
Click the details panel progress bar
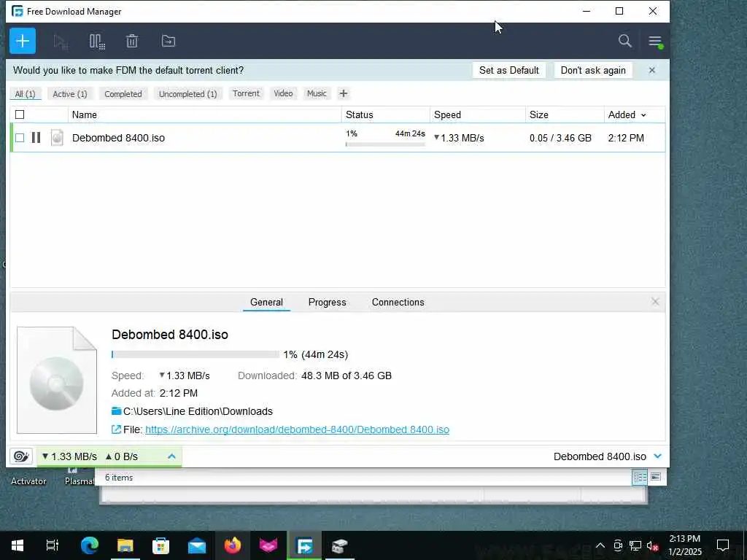[196, 354]
